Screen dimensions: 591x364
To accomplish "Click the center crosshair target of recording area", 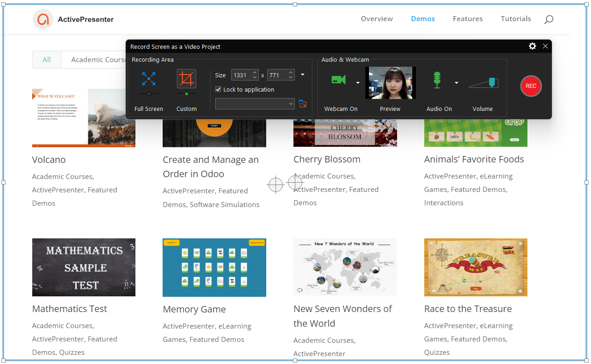I will 295,183.
